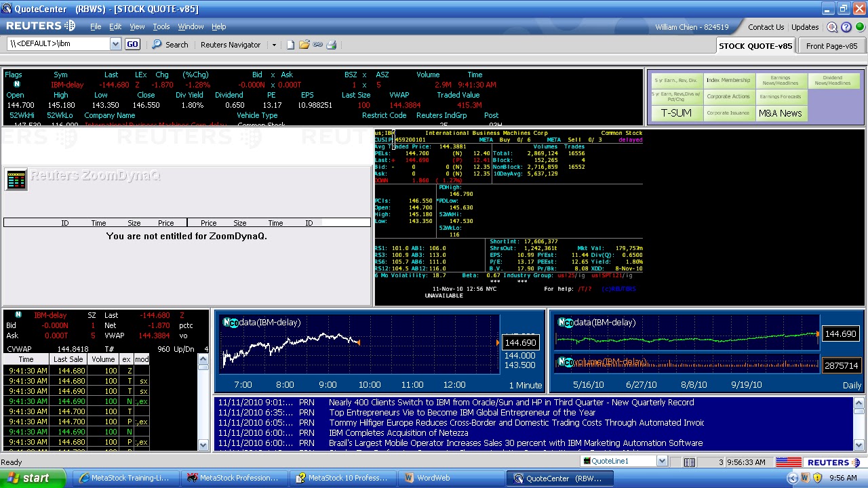This screenshot has width=868, height=488.
Task: Click the T-SUM button
Action: (677, 113)
